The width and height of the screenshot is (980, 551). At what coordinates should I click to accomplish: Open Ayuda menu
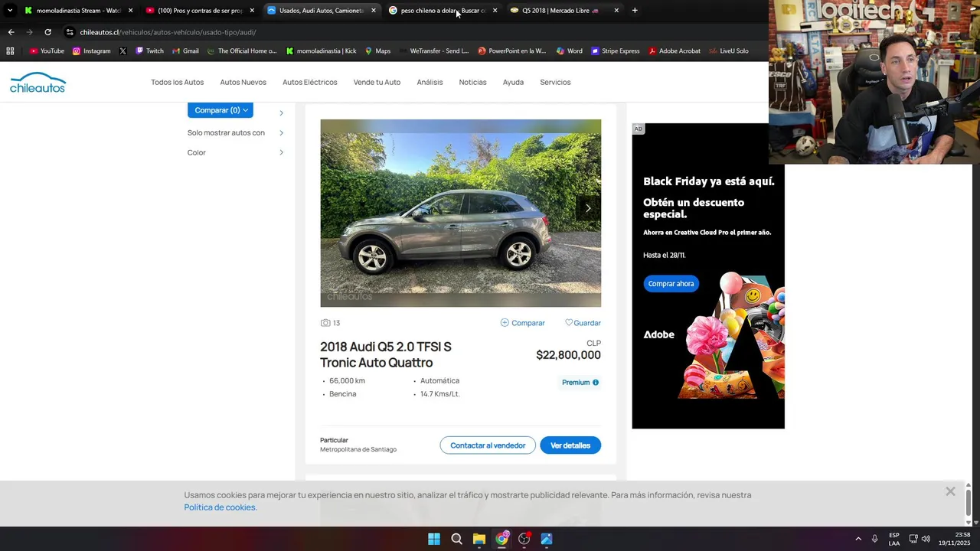(x=513, y=82)
